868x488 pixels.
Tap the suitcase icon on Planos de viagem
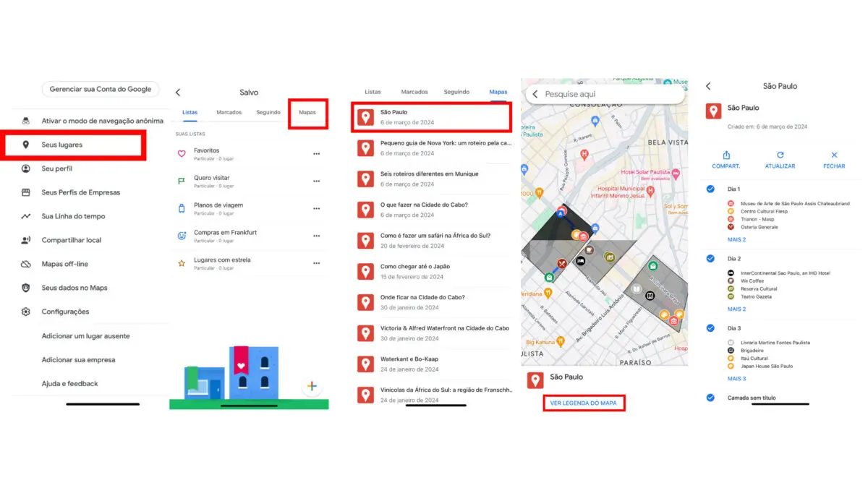tap(182, 208)
